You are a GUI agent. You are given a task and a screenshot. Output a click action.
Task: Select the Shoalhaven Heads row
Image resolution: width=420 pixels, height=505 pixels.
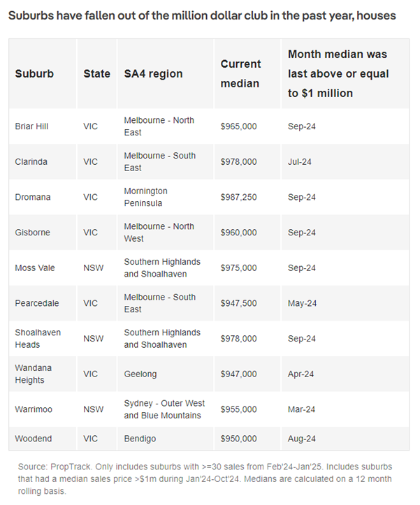click(x=209, y=339)
